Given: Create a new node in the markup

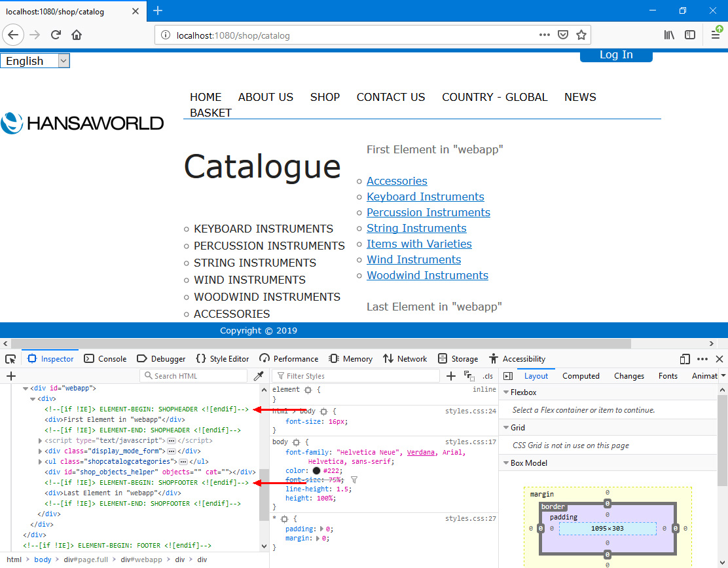Looking at the screenshot, I should click(x=12, y=376).
